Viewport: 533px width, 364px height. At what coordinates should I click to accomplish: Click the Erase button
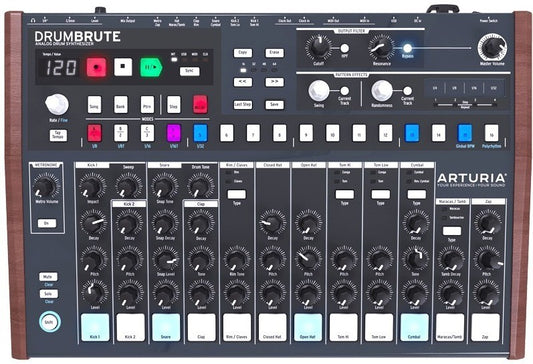274,53
